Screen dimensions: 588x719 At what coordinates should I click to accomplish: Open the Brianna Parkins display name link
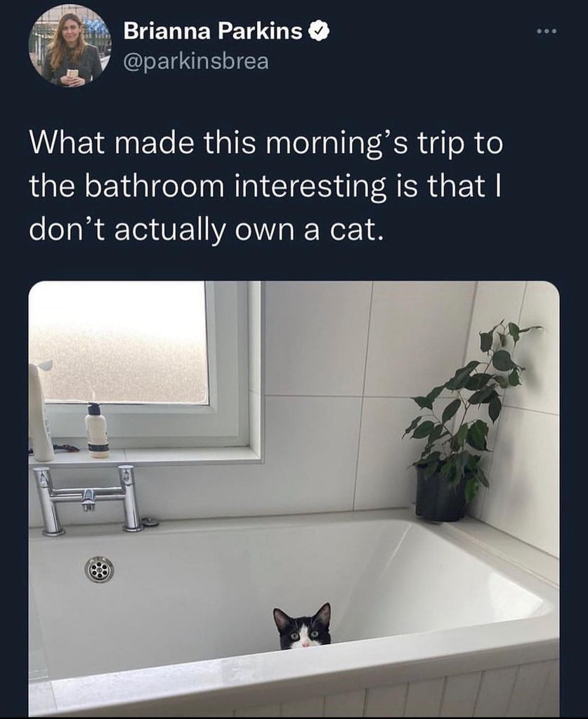coord(213,31)
